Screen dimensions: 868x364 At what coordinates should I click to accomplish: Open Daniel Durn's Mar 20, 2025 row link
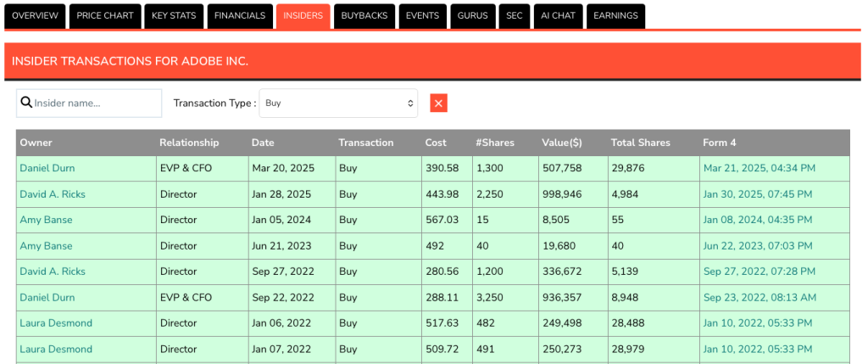click(x=47, y=169)
